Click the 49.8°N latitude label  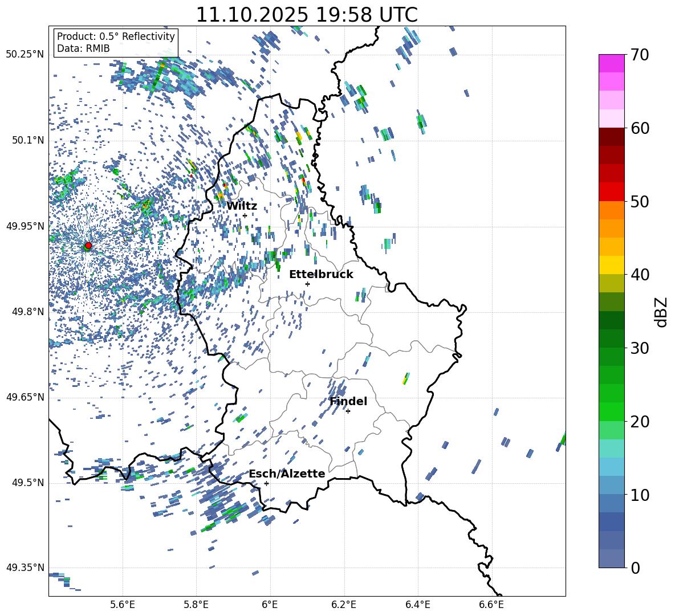(x=28, y=312)
